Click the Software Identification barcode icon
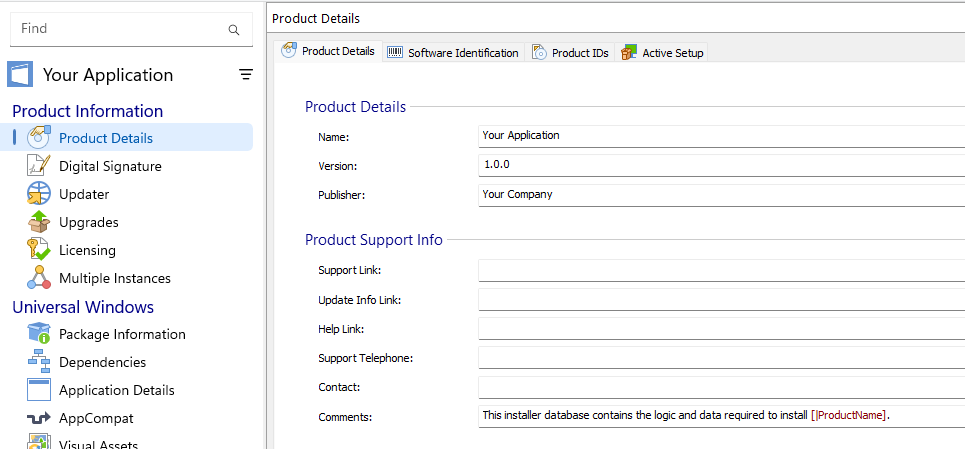Image resolution: width=965 pixels, height=449 pixels. point(394,52)
